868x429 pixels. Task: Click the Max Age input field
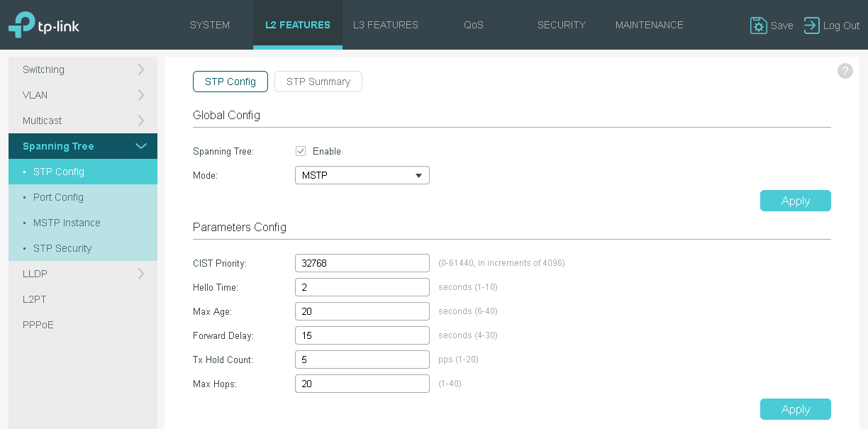362,311
